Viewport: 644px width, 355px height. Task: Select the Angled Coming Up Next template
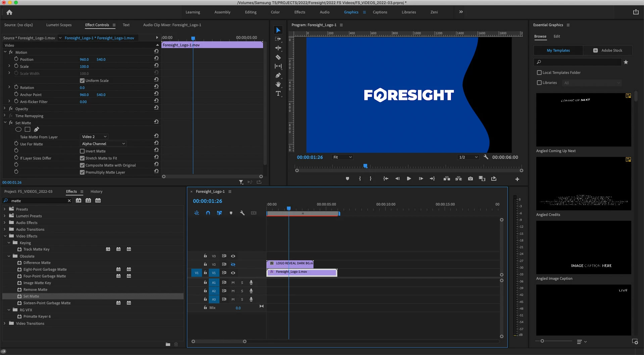tap(584, 120)
